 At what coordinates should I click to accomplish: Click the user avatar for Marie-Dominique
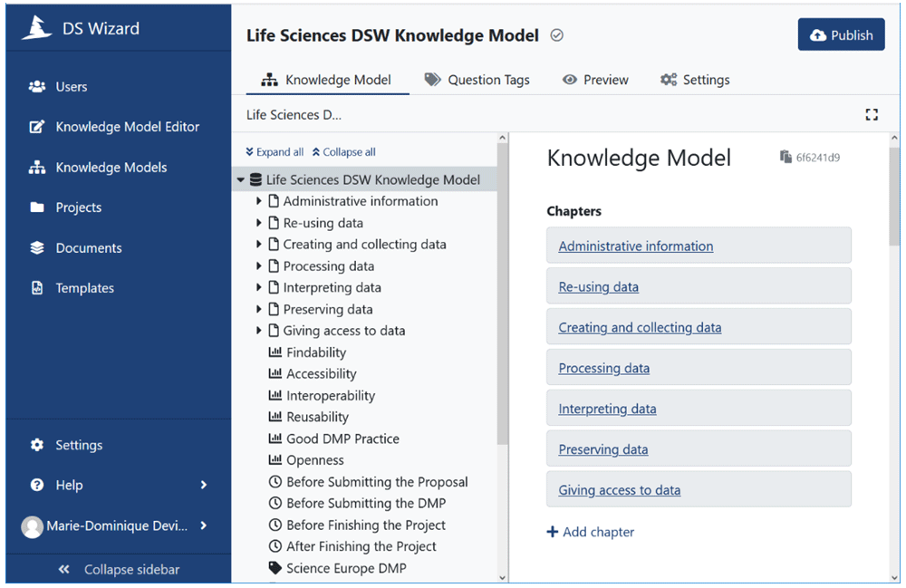point(33,526)
